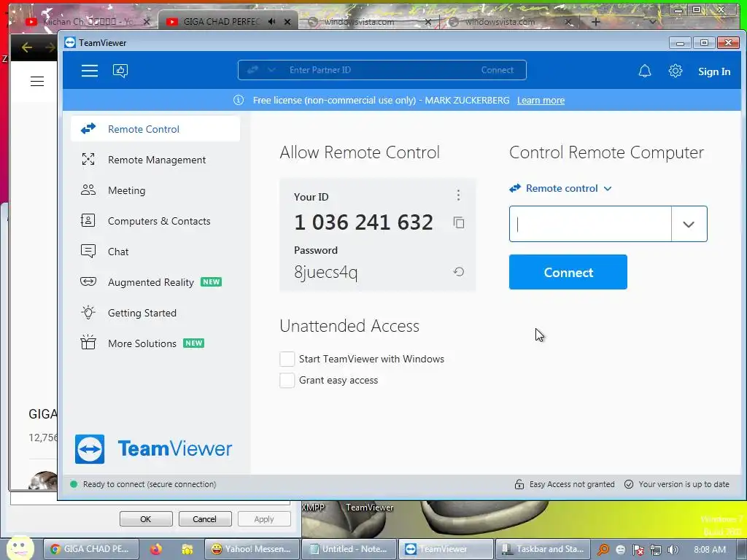Enable Start TeamViewer with Windows
The image size is (747, 560).
pyautogui.click(x=287, y=359)
